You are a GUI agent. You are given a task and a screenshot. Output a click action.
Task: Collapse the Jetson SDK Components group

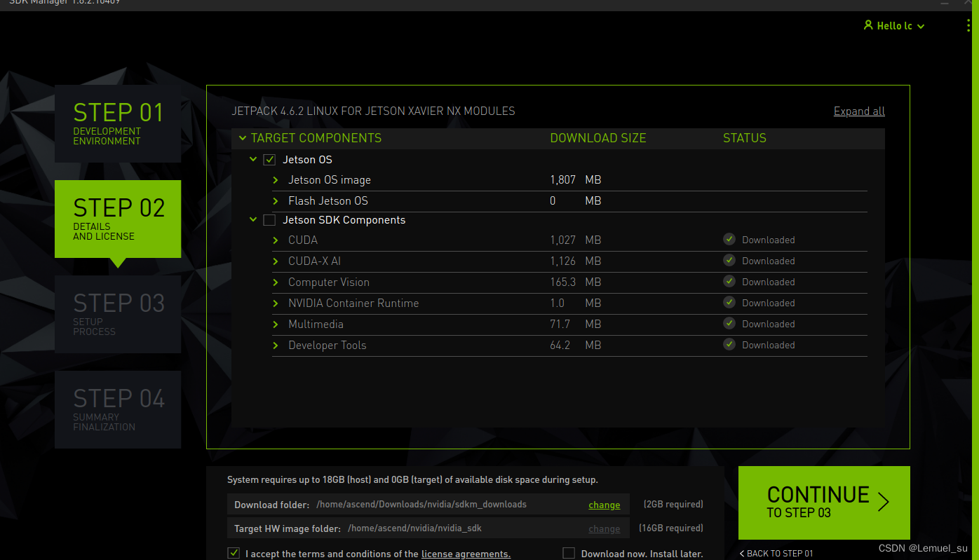click(253, 220)
